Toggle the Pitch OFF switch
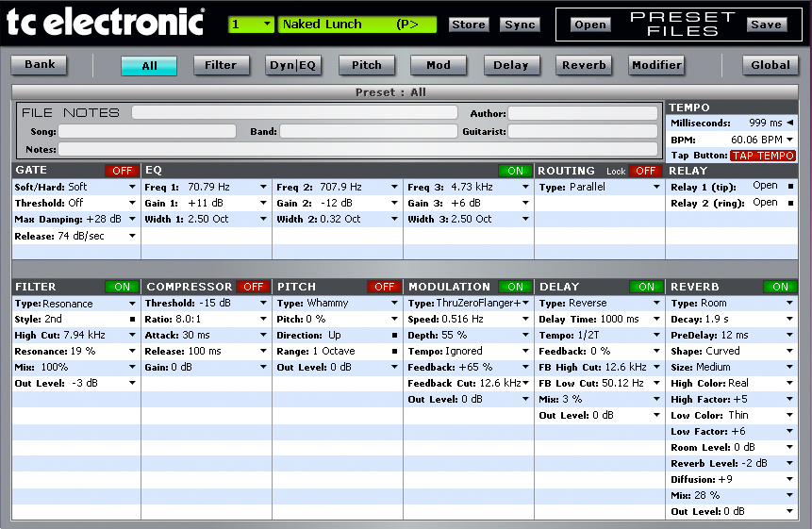Image resolution: width=812 pixels, height=529 pixels. [384, 287]
